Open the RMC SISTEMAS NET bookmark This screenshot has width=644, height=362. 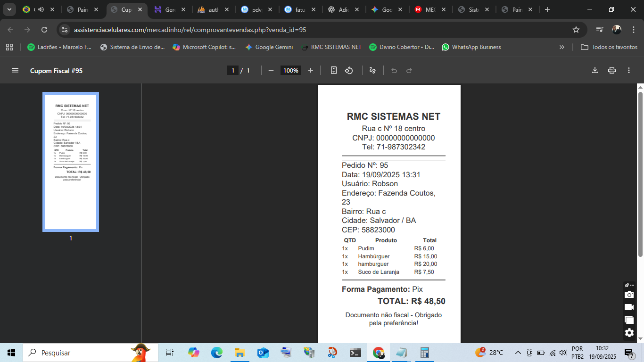point(331,47)
